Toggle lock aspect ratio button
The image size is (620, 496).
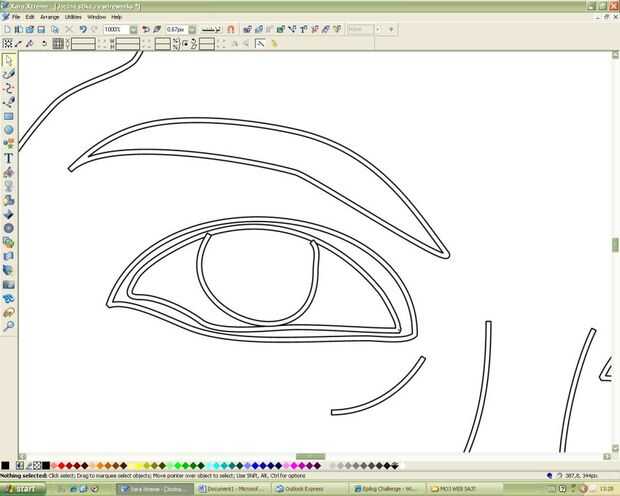tap(185, 44)
